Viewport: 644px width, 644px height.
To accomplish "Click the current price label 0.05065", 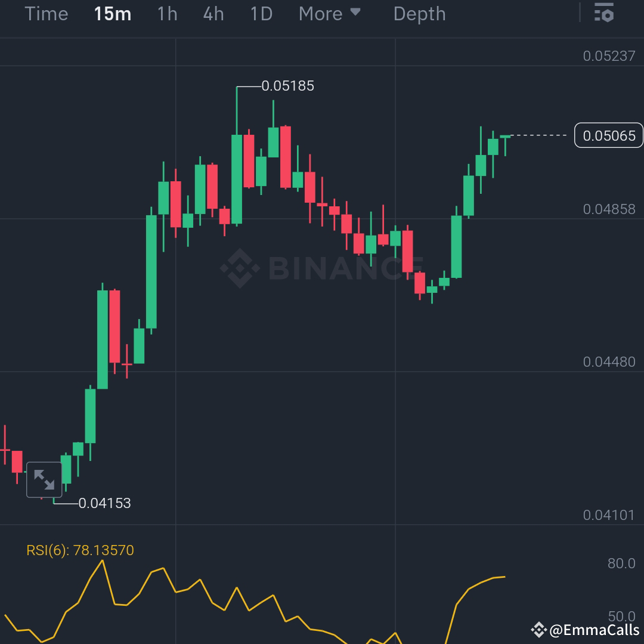I will pos(609,136).
